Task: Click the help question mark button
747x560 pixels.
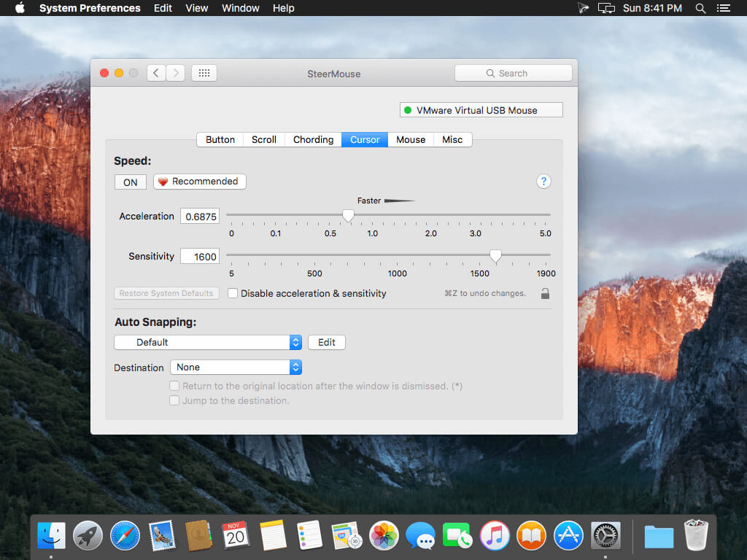Action: coord(543,182)
